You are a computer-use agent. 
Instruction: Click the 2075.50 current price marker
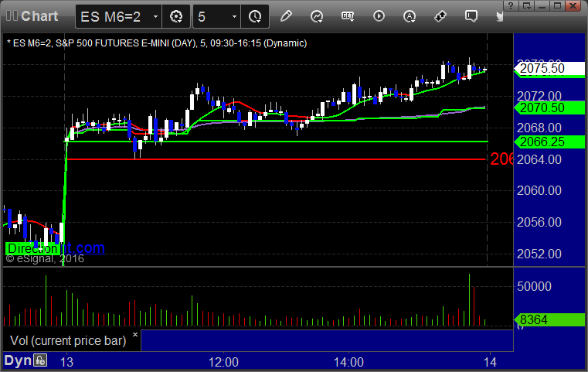point(549,68)
